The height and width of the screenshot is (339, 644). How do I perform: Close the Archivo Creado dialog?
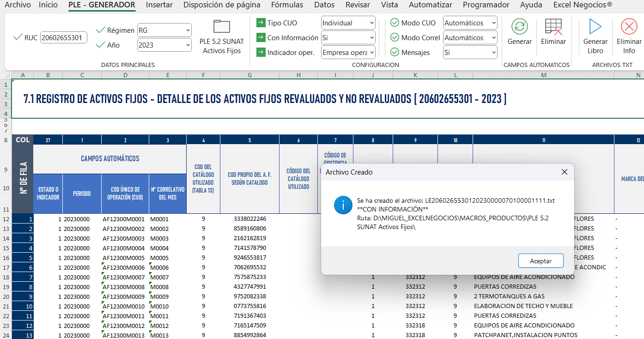(x=564, y=172)
